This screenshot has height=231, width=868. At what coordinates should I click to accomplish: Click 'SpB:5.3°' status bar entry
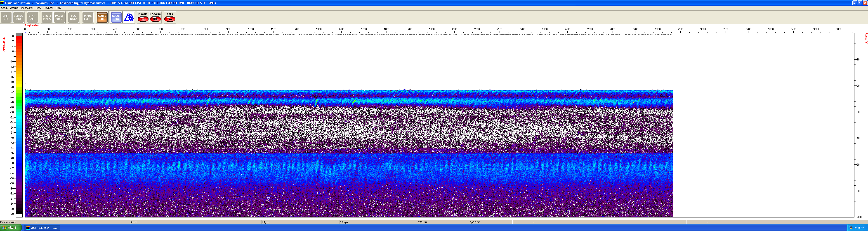475,222
